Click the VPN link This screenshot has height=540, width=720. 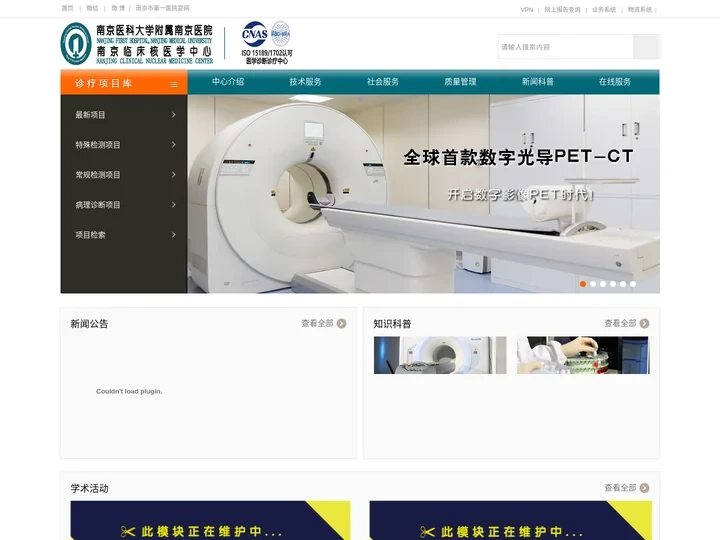pos(527,10)
